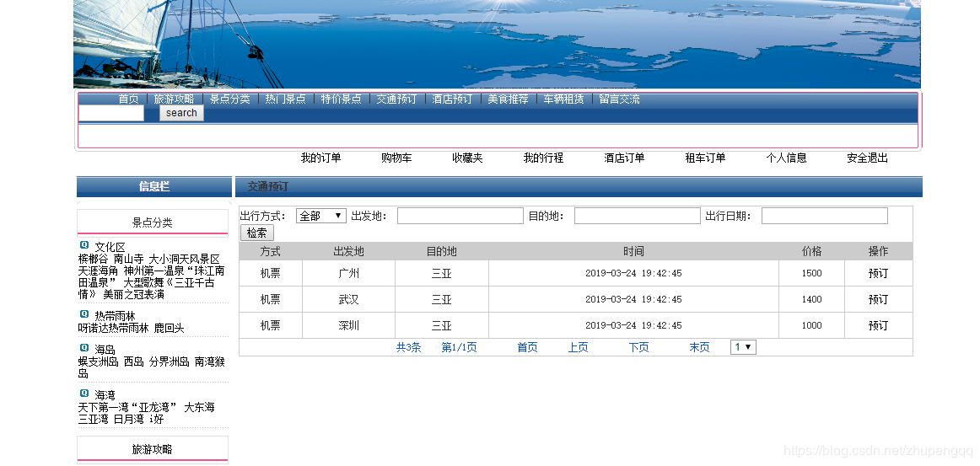
Task: Open the 鹿回头 attraction link
Action: click(x=170, y=328)
